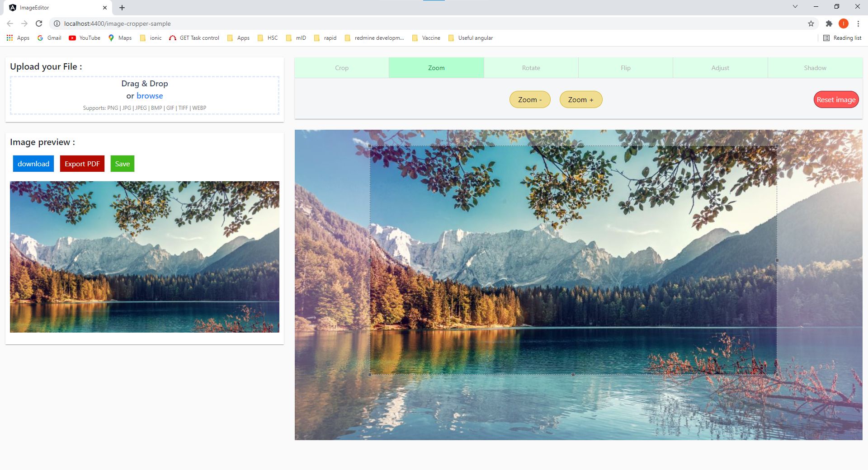Click the left-middle crop handle
The height and width of the screenshot is (470, 868).
coord(370,260)
